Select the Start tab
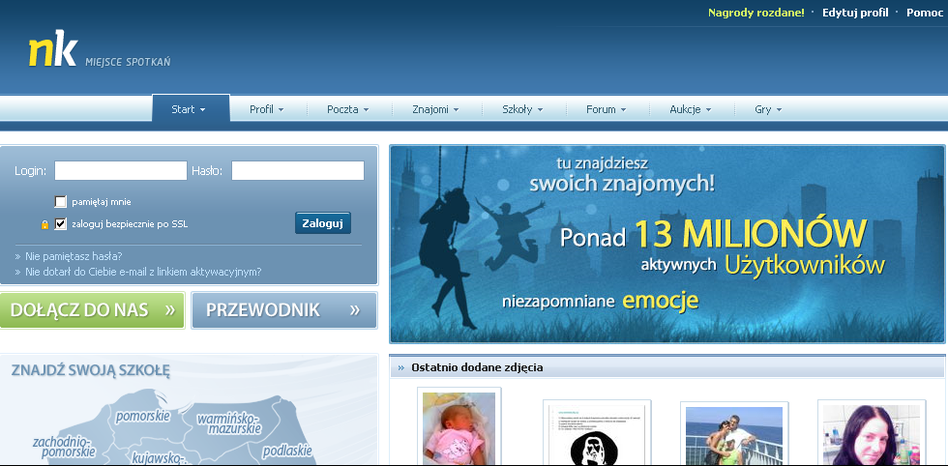 (x=189, y=109)
